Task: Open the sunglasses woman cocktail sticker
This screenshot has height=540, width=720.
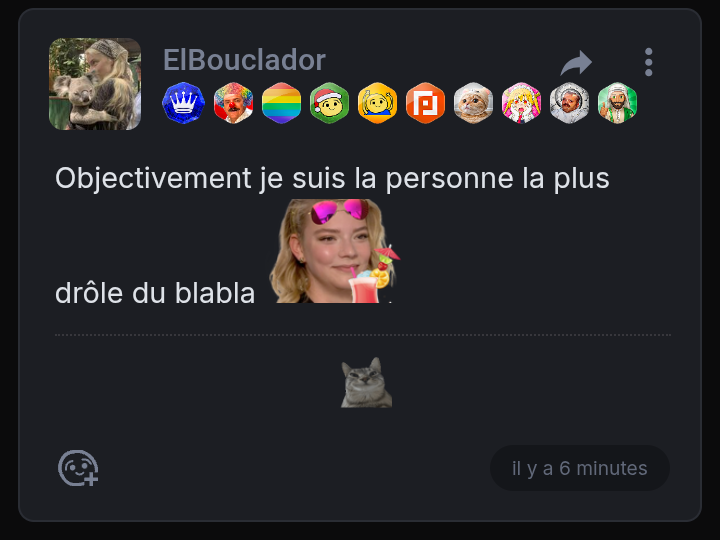Action: 335,251
